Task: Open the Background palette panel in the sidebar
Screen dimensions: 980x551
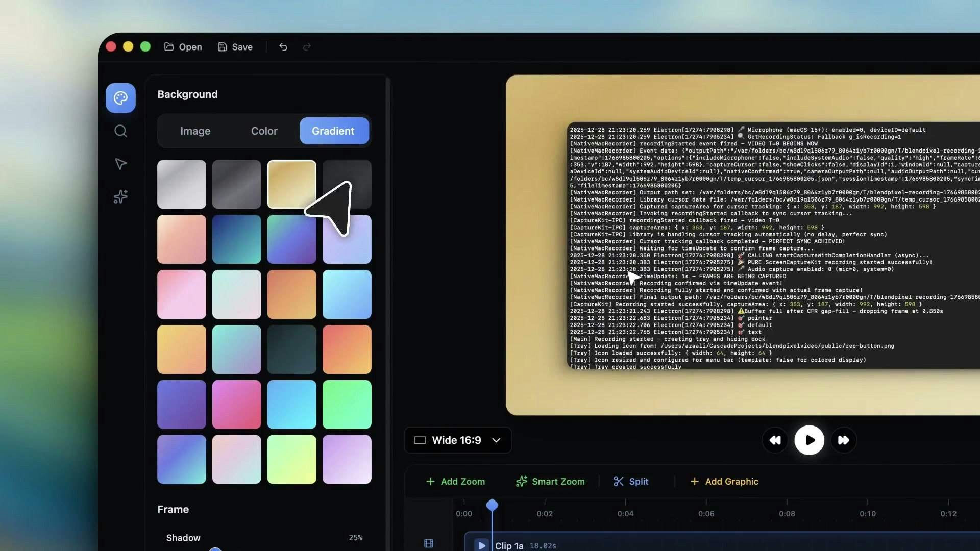Action: (120, 98)
